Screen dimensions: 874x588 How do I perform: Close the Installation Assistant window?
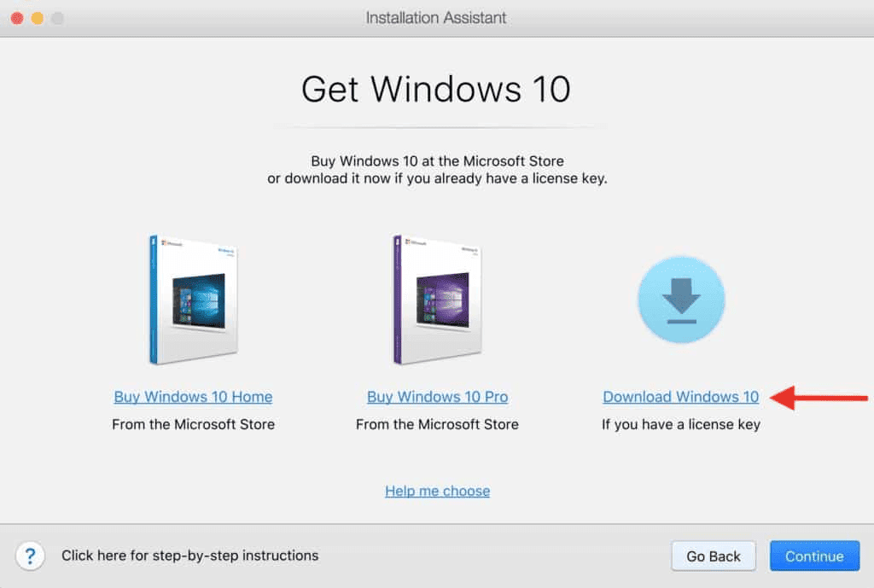(17, 18)
